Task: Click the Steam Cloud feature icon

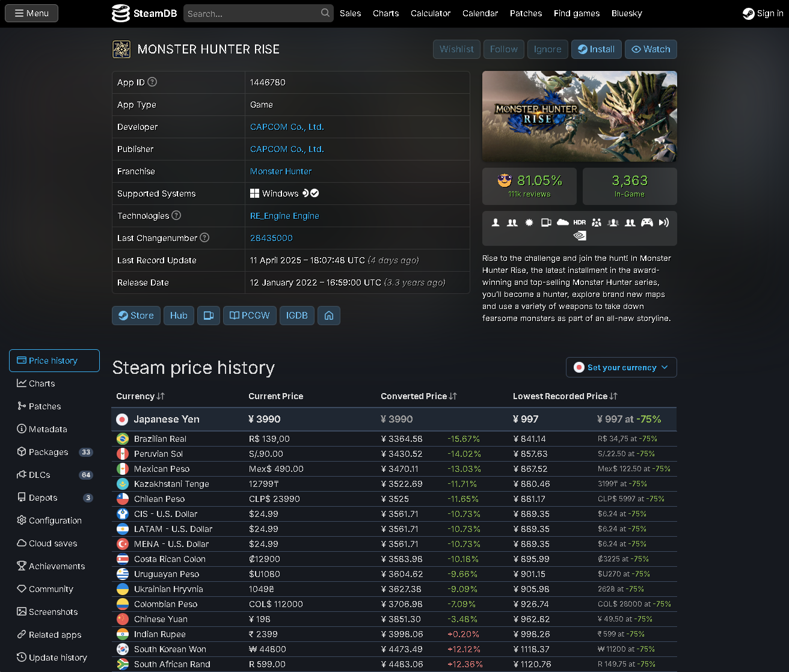Action: coord(563,222)
